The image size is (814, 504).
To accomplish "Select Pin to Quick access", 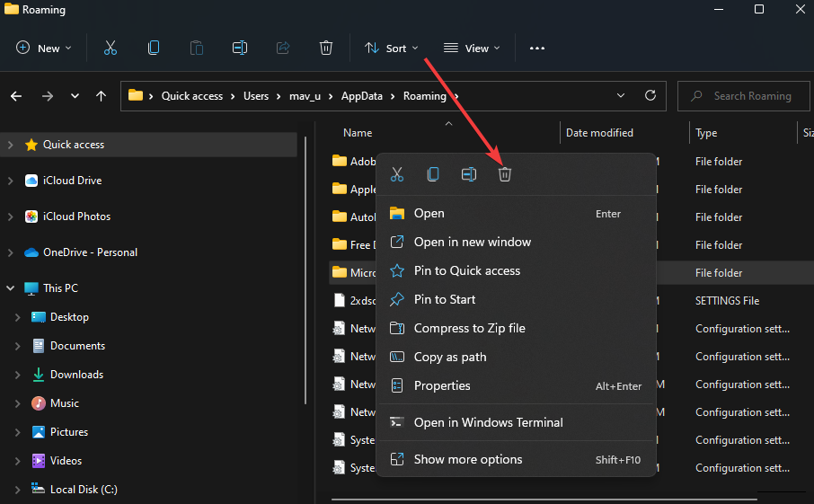I will pos(516,271).
